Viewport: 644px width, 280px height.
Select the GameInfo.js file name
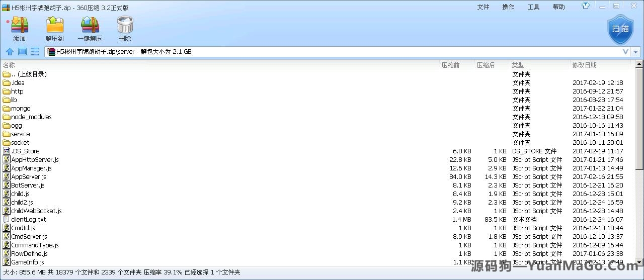point(28,262)
